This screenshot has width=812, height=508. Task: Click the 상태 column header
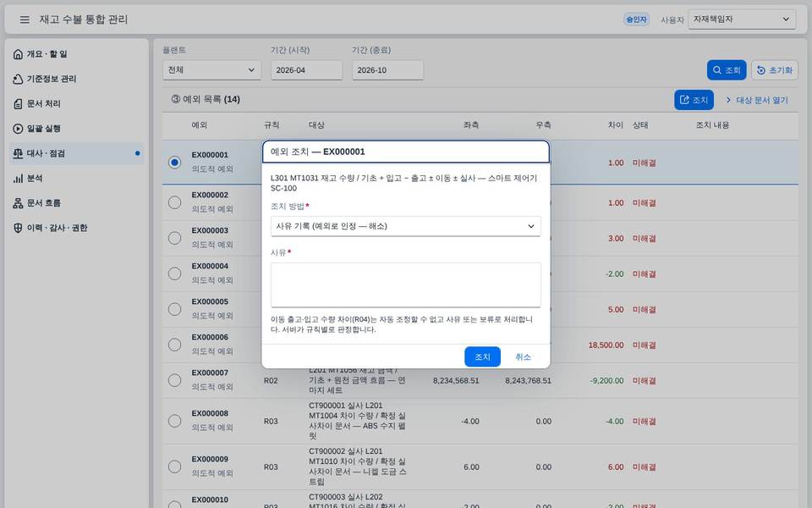[640, 125]
